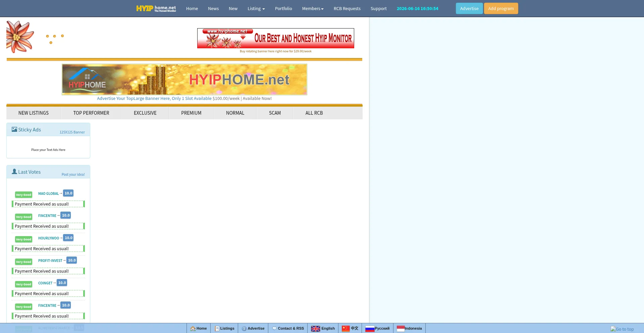Screen dimensions: 644x333
Task: Click the Listings page icon in bottom bar
Action: coord(217,329)
